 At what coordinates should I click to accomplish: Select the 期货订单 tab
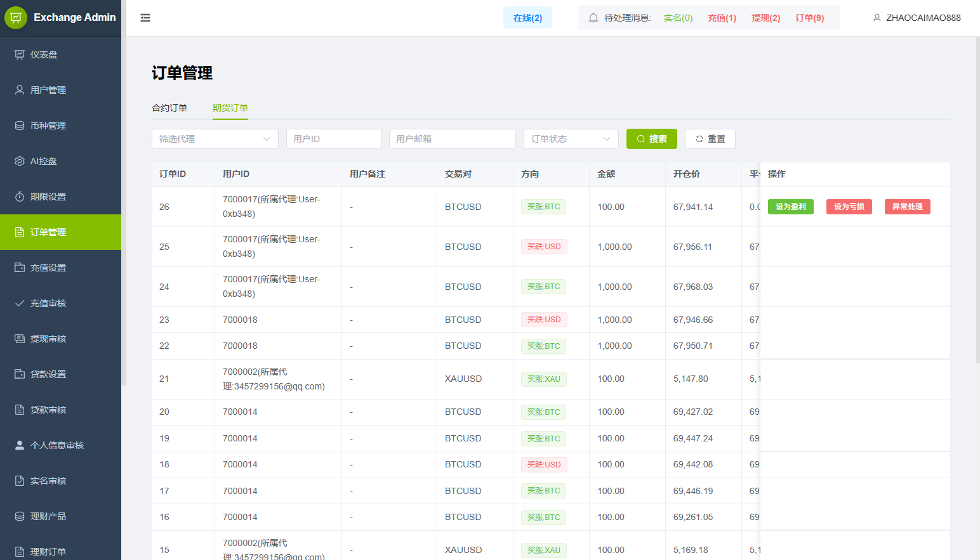[x=230, y=108]
